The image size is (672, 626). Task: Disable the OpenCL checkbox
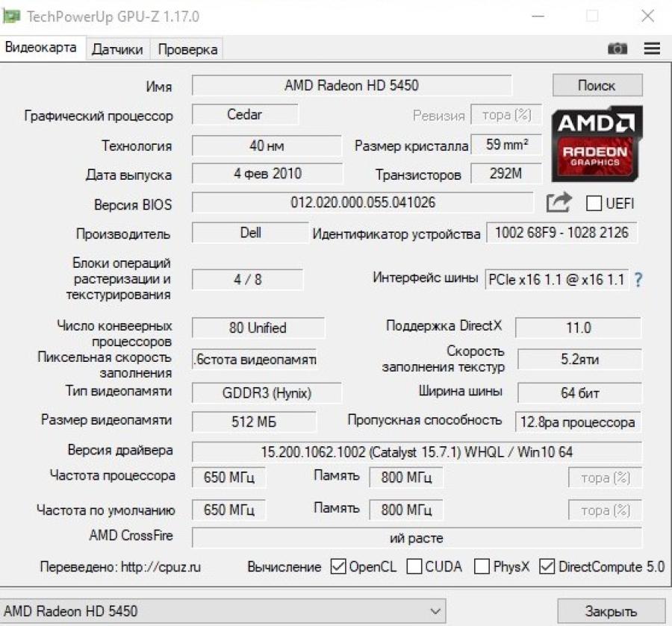point(337,566)
